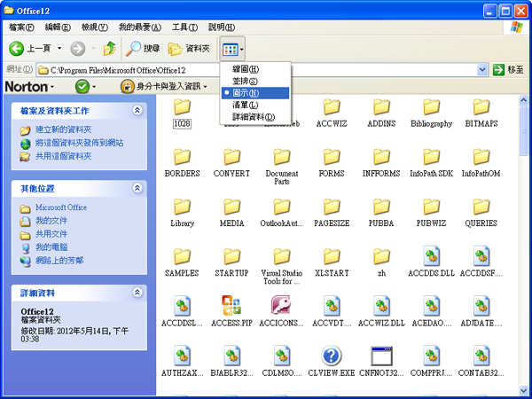Open the 編輯(E) menu
The image size is (532, 399).
(x=58, y=27)
